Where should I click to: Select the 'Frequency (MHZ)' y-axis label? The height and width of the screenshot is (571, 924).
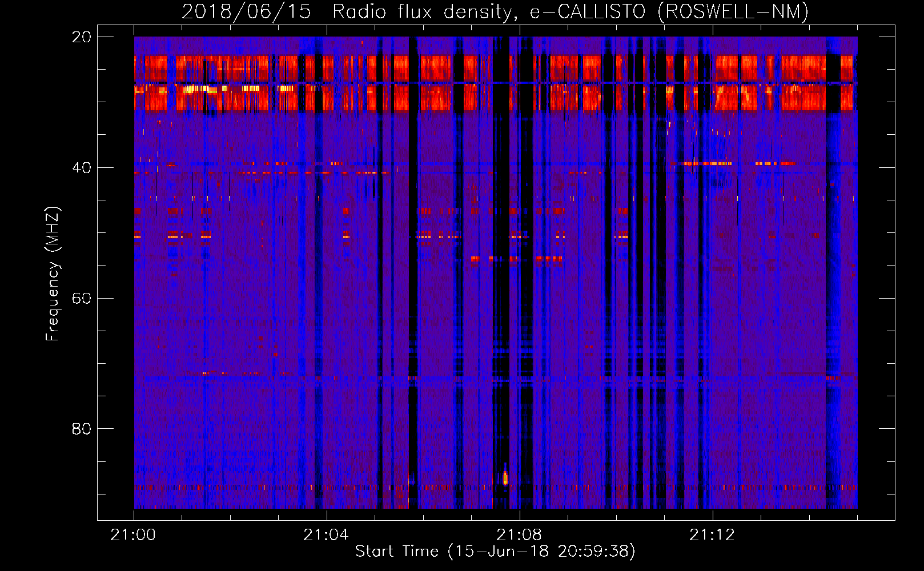(x=52, y=274)
